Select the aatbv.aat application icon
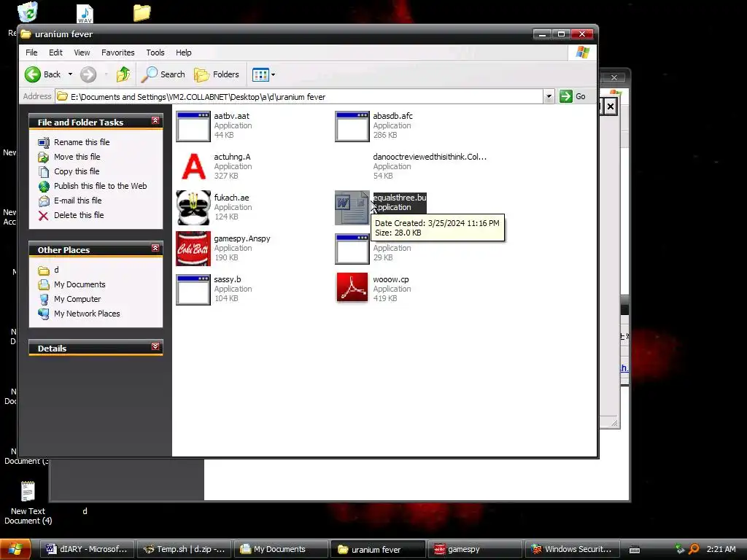Viewport: 747px width, 560px height. pyautogui.click(x=193, y=126)
